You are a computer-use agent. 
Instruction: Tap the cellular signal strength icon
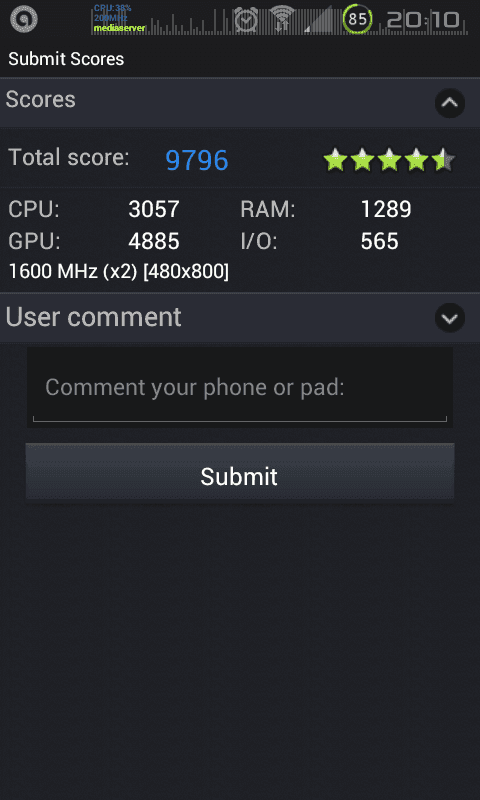(x=318, y=20)
